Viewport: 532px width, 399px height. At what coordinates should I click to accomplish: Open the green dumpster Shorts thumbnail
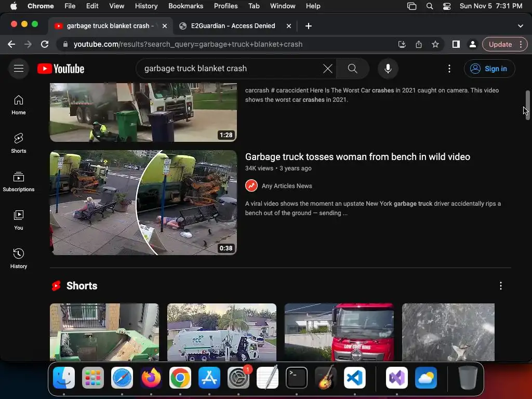point(104,332)
